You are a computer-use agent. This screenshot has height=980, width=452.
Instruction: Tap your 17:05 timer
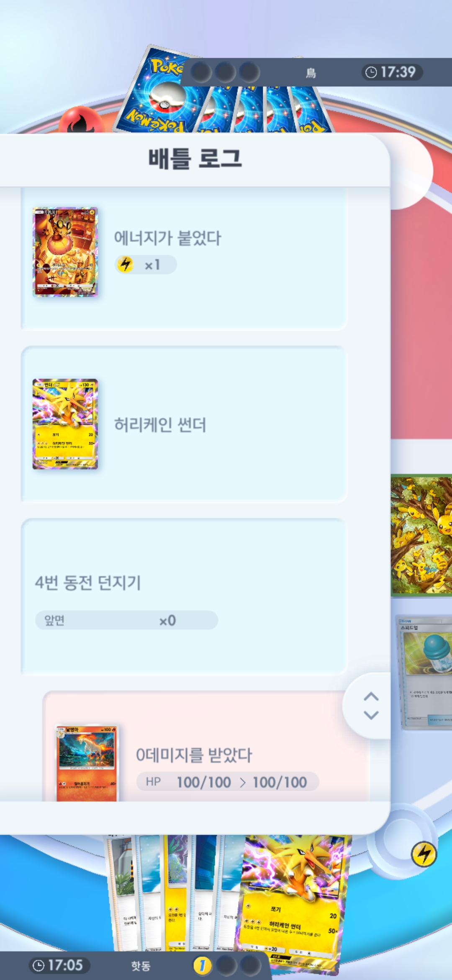tap(59, 965)
